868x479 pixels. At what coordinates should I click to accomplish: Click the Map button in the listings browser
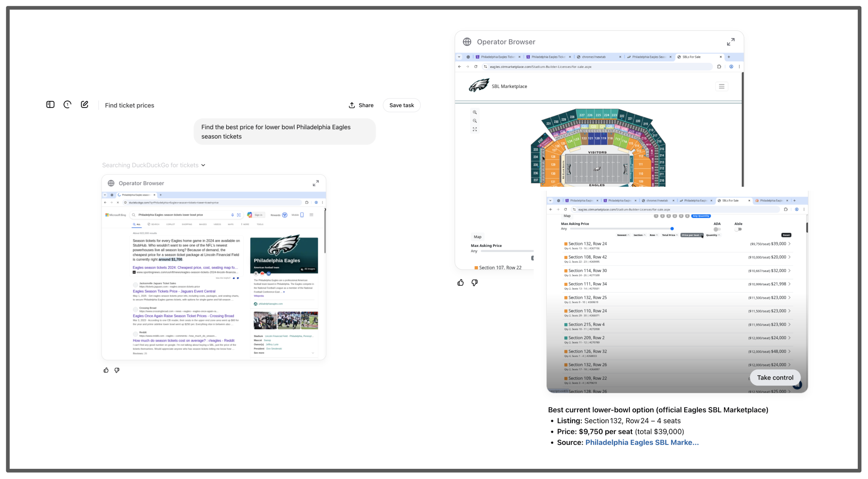click(567, 216)
